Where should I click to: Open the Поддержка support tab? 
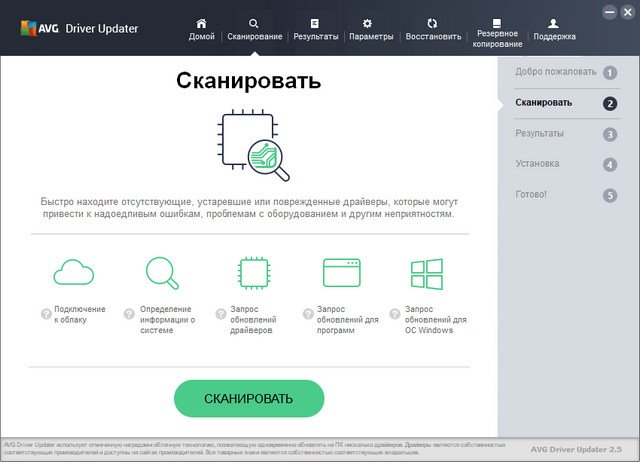(554, 29)
